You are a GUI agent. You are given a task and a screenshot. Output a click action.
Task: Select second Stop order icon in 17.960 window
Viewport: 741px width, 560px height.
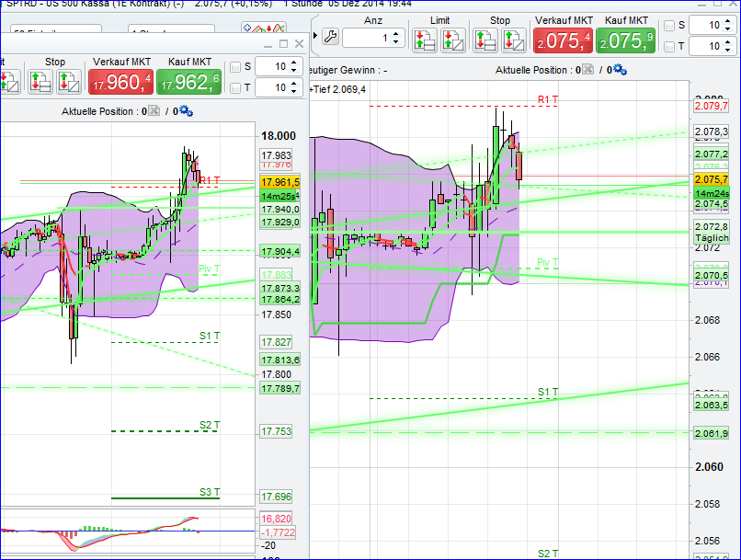coord(69,82)
